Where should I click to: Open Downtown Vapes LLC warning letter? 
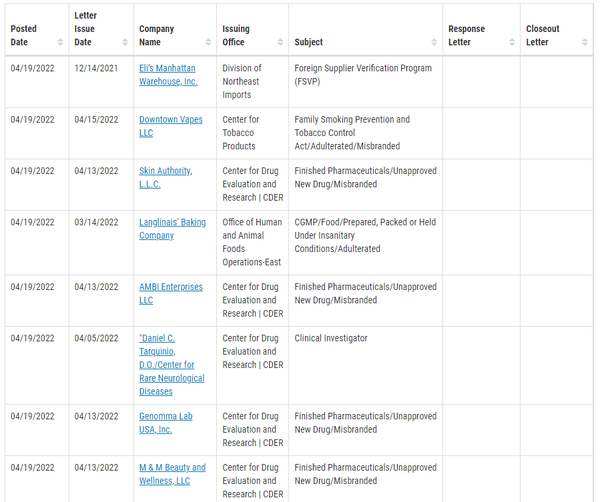(x=171, y=126)
